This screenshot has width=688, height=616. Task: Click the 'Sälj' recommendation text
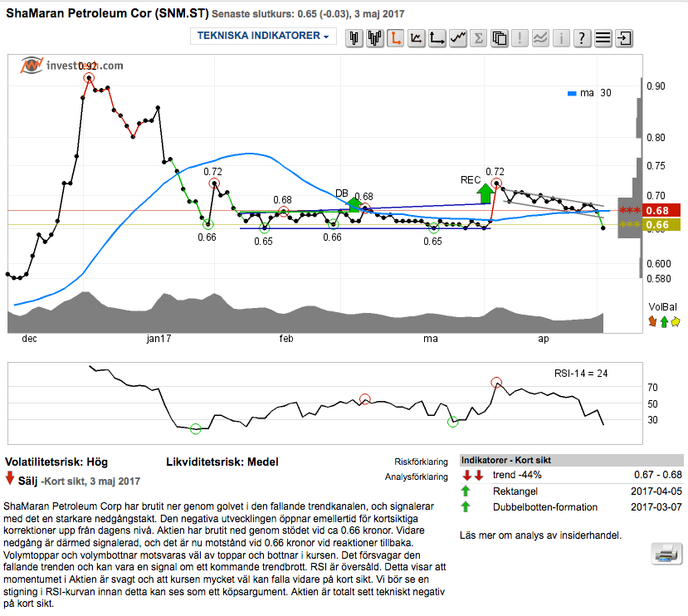pyautogui.click(x=27, y=482)
